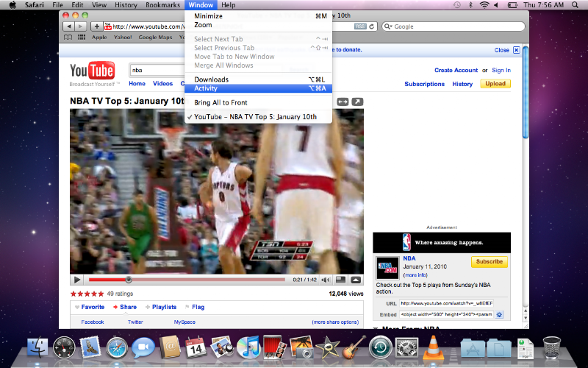Click the Sign In link
This screenshot has width=588, height=368.
tap(501, 70)
